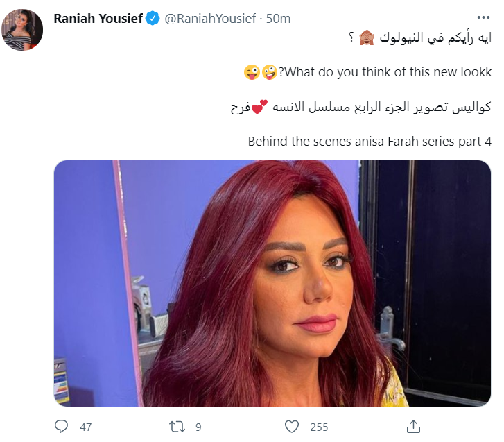Open the three-dot more options menu
This screenshot has height=442, width=504.
point(483,17)
